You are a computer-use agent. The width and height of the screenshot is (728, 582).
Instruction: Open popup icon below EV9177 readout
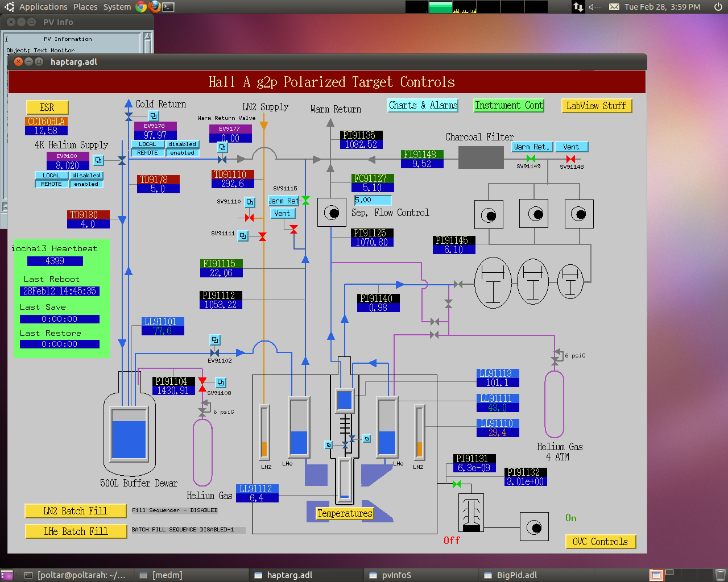pos(223,148)
